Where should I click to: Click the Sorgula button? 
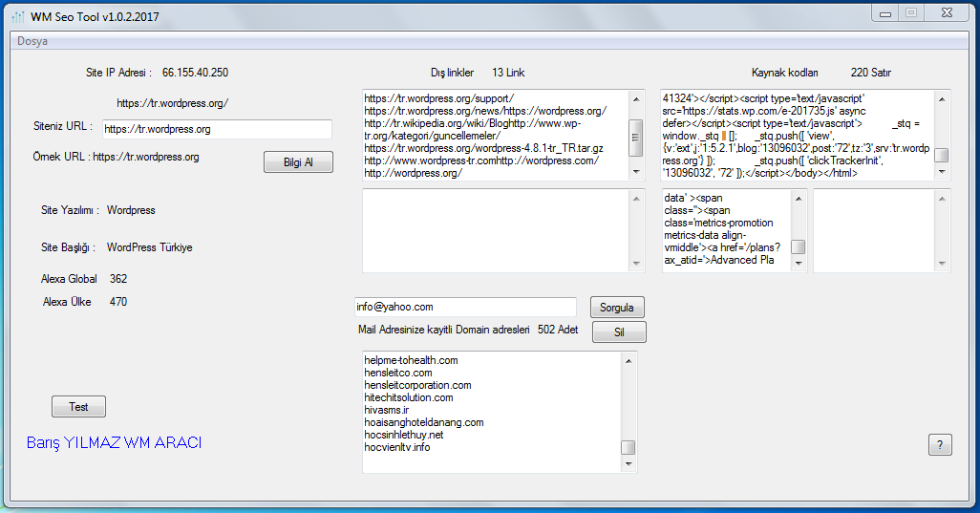[x=617, y=307]
